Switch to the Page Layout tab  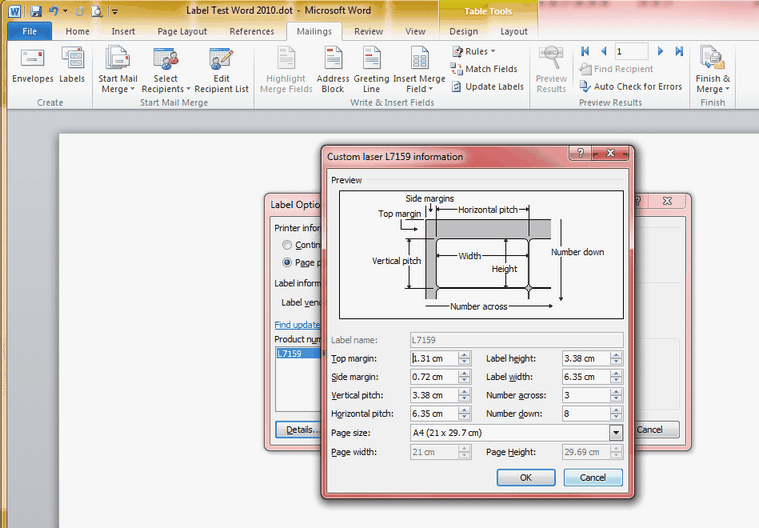click(x=182, y=31)
